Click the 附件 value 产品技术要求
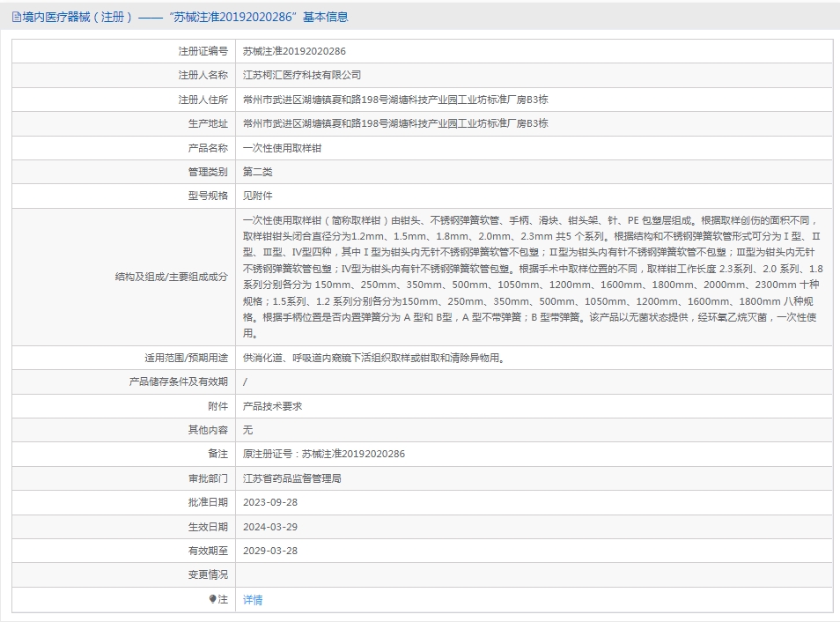 (270, 405)
